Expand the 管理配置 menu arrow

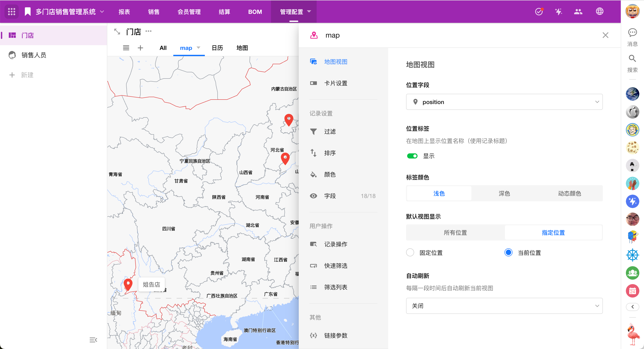click(309, 11)
